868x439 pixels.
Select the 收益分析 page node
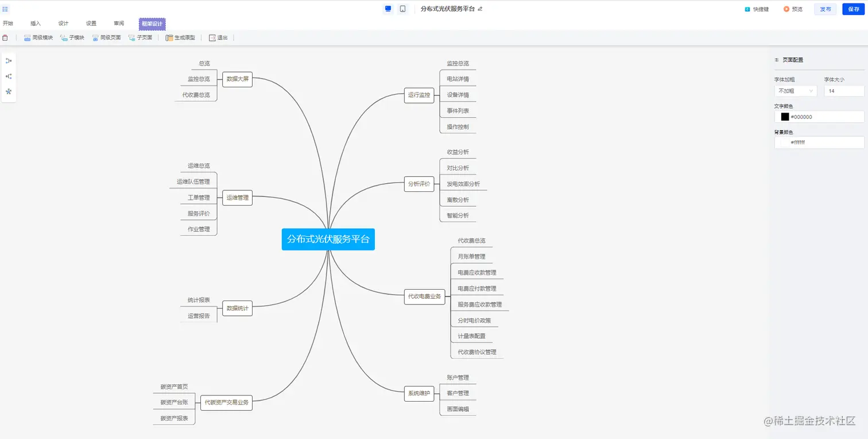458,152
